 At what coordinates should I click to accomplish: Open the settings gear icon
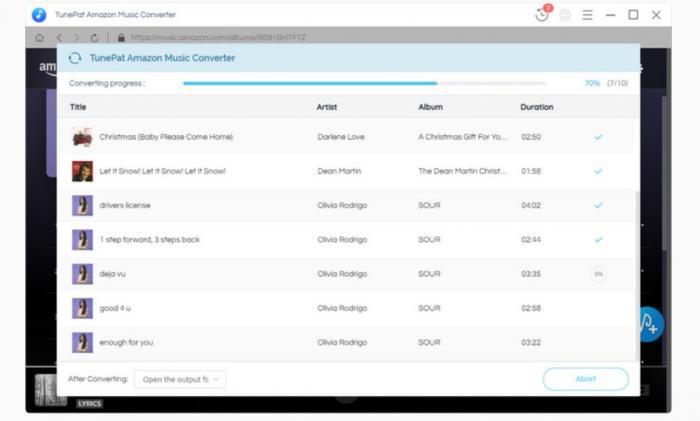[565, 15]
